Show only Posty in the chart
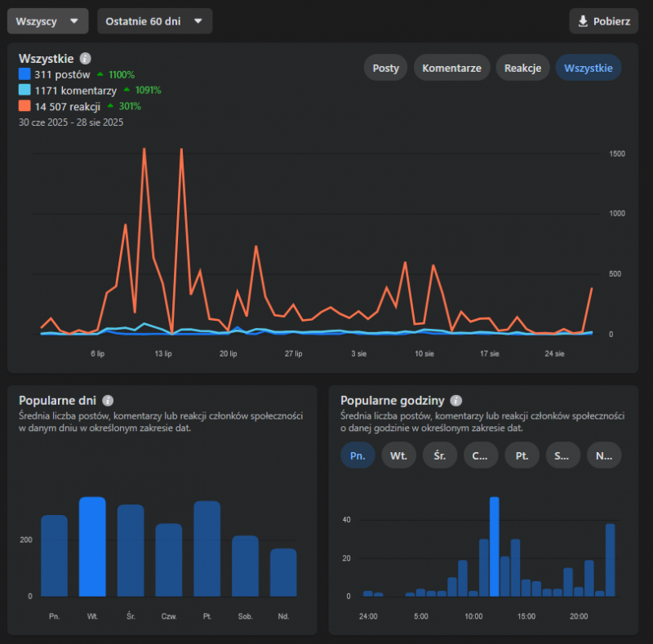The image size is (653, 644). [x=386, y=68]
